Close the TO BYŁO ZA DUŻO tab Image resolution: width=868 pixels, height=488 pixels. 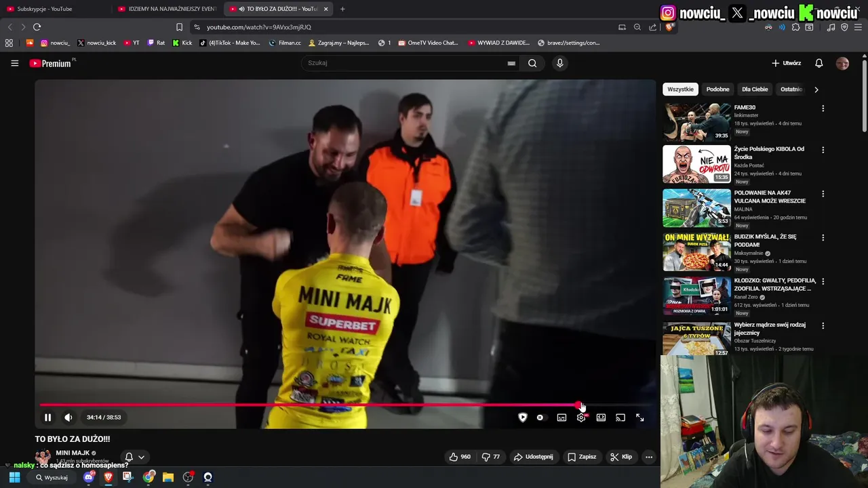pos(326,9)
